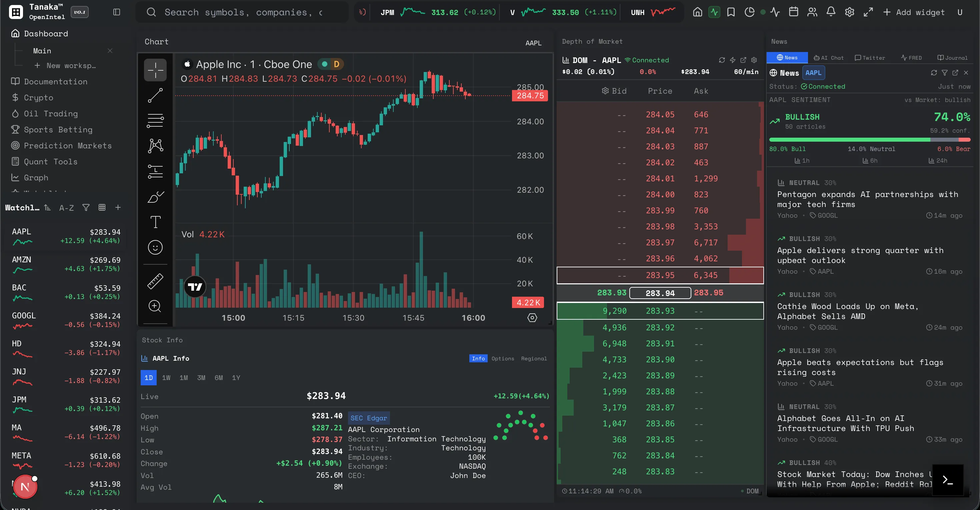Select the text annotation tool
980x510 pixels.
pyautogui.click(x=155, y=222)
